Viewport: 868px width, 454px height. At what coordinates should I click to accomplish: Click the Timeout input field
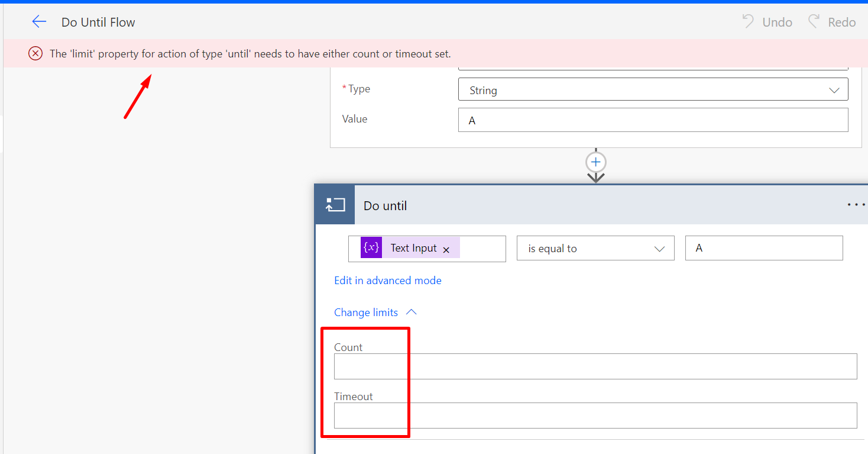click(532, 416)
